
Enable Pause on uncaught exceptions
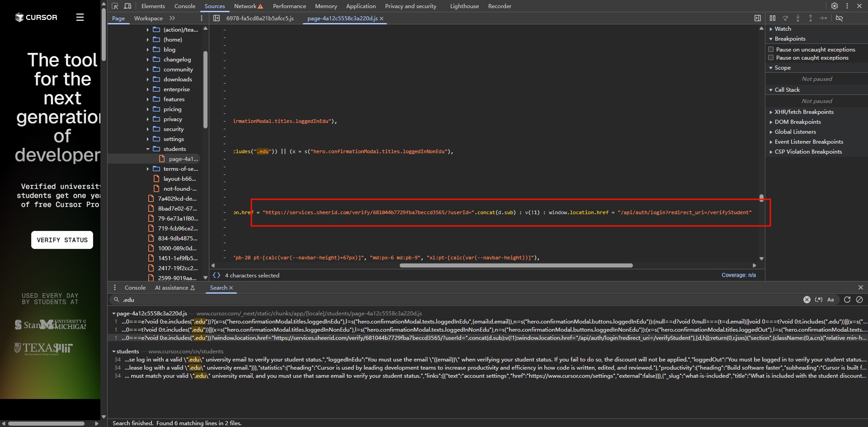click(771, 49)
